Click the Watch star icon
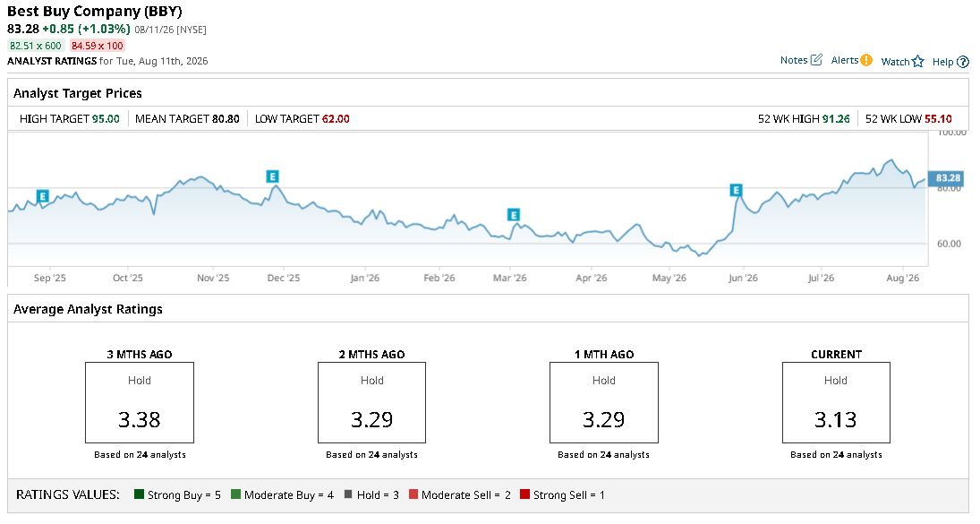Screen dimensions: 980x524 click(x=917, y=61)
